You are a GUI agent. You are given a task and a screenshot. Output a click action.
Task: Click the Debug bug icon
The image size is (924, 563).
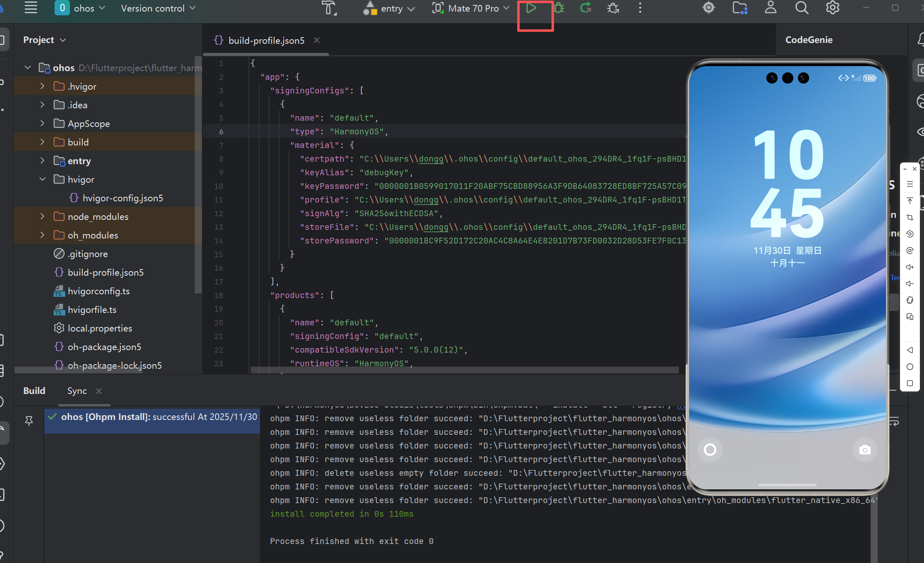[559, 8]
